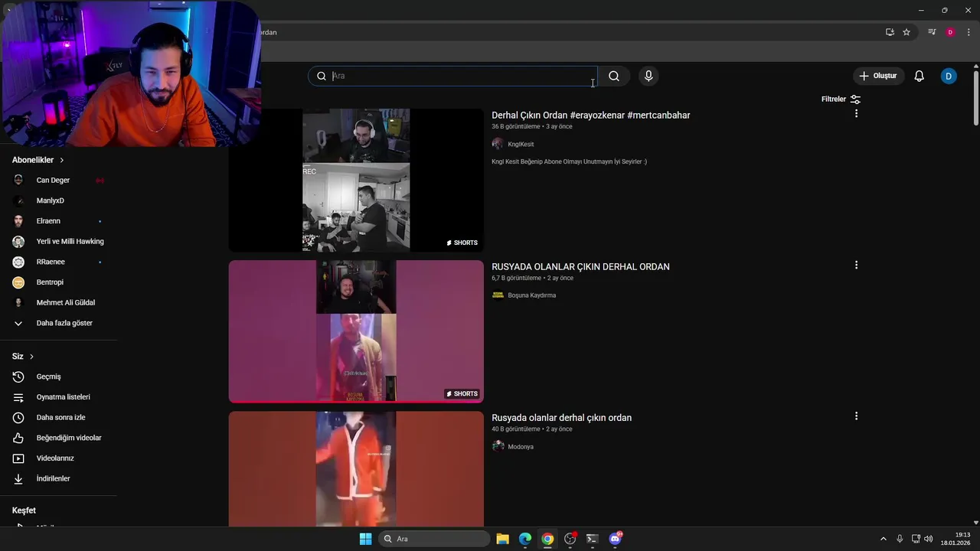Open the terminal app on the taskbar
This screenshot has width=980, height=551.
point(592,539)
